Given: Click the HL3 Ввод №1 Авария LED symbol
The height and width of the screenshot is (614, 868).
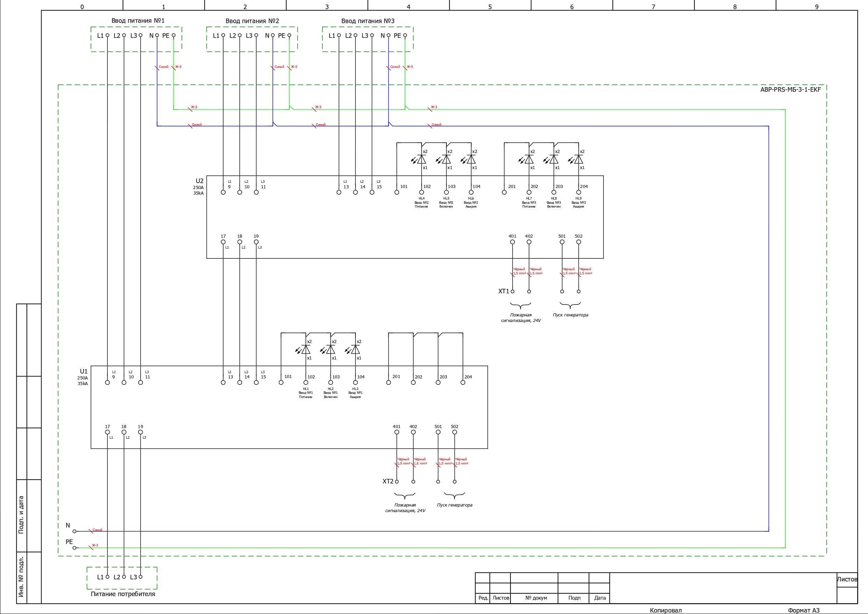Looking at the screenshot, I should [x=355, y=350].
